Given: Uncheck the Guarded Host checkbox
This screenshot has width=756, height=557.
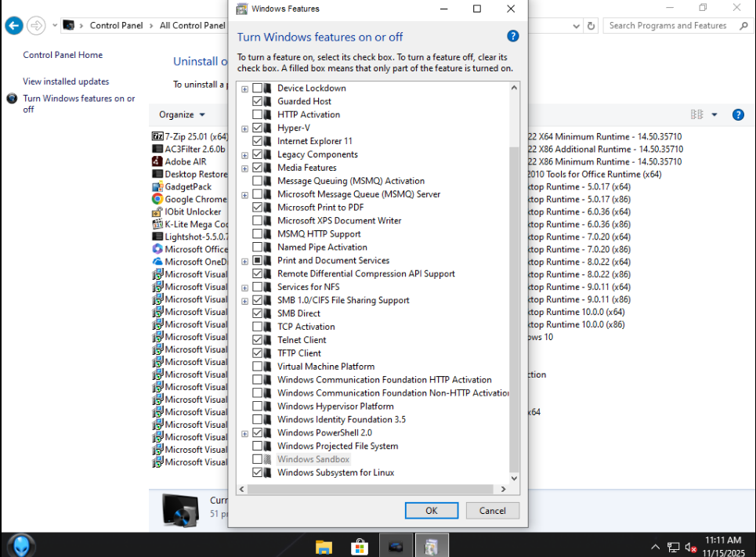Looking at the screenshot, I should tap(258, 101).
